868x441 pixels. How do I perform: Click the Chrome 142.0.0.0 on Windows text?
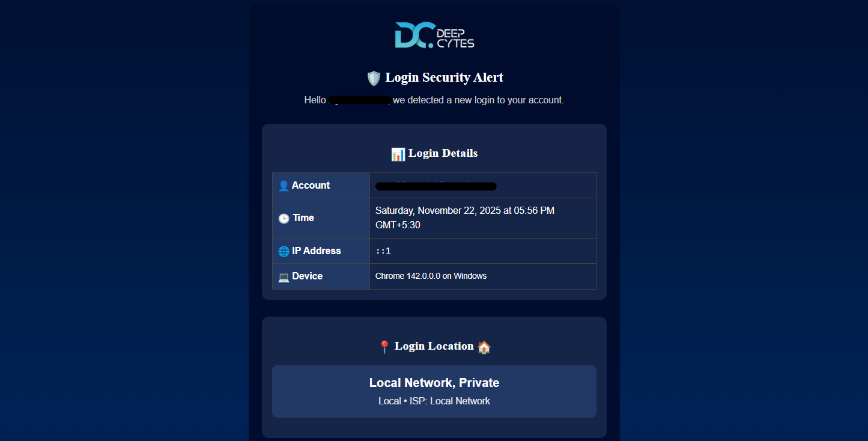(x=431, y=276)
